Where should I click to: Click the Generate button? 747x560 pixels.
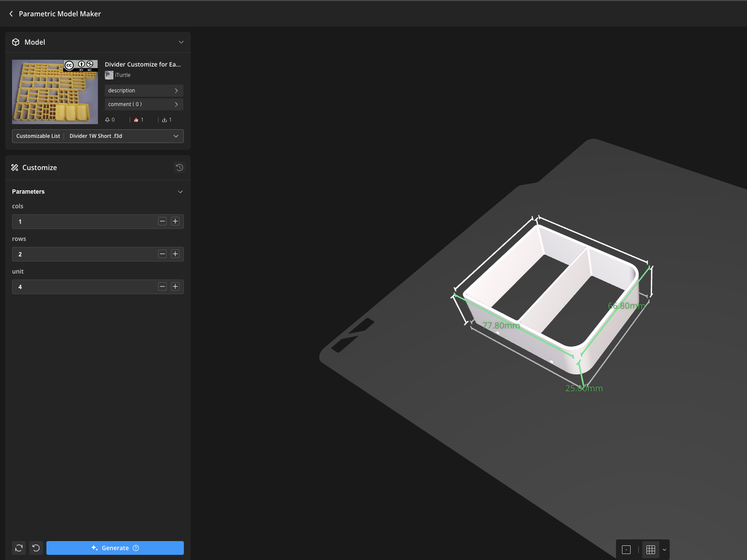pos(115,548)
